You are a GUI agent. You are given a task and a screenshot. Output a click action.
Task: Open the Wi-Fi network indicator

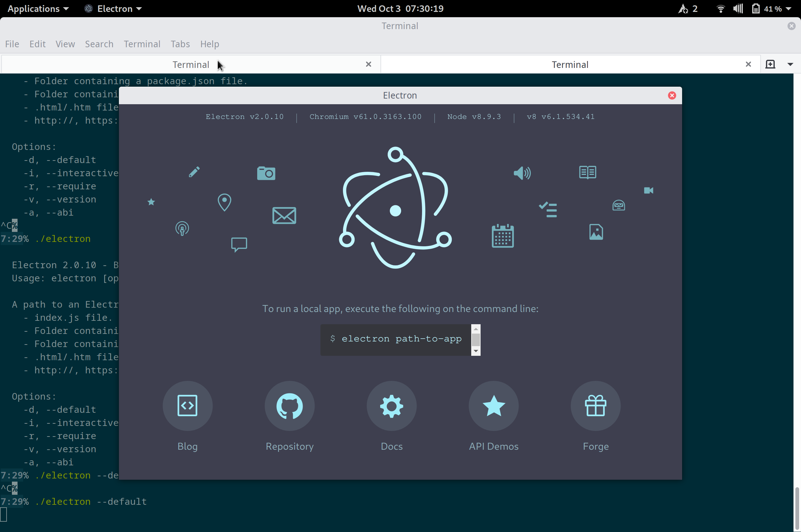pos(721,8)
